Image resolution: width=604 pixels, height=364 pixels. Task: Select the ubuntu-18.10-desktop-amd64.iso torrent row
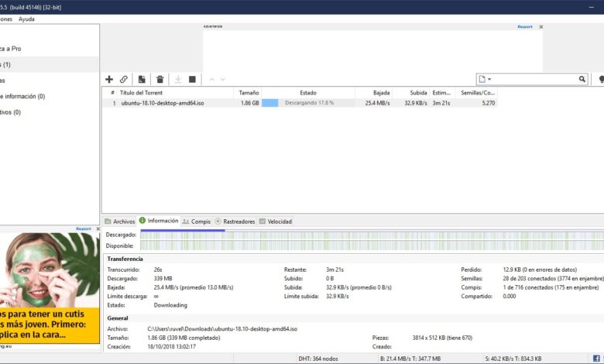tap(161, 102)
